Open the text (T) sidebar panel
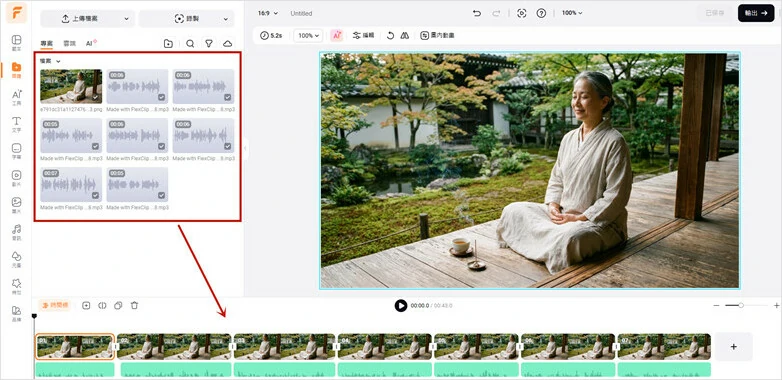 [x=16, y=123]
